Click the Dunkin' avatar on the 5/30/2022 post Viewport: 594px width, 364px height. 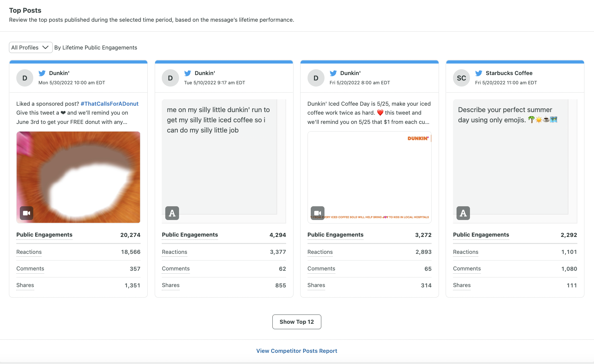point(25,78)
